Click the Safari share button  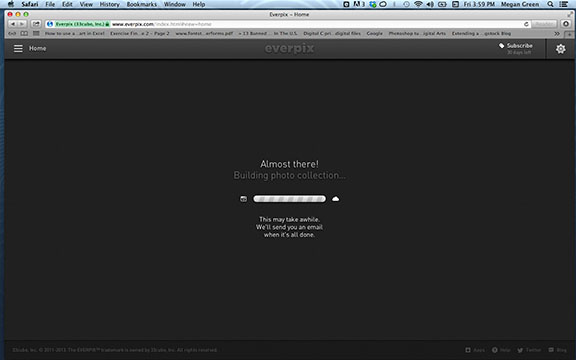tap(36, 24)
